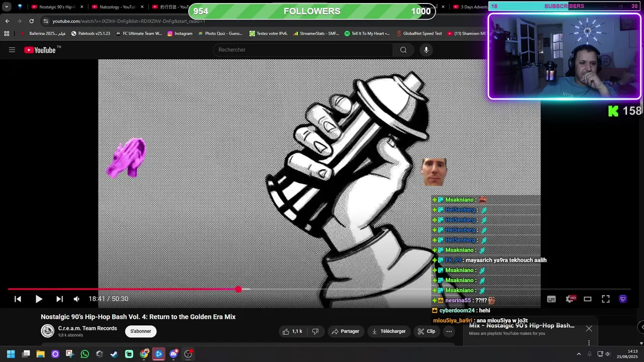The image size is (644, 362).
Task: Go back in browser history
Action: [x=7, y=21]
